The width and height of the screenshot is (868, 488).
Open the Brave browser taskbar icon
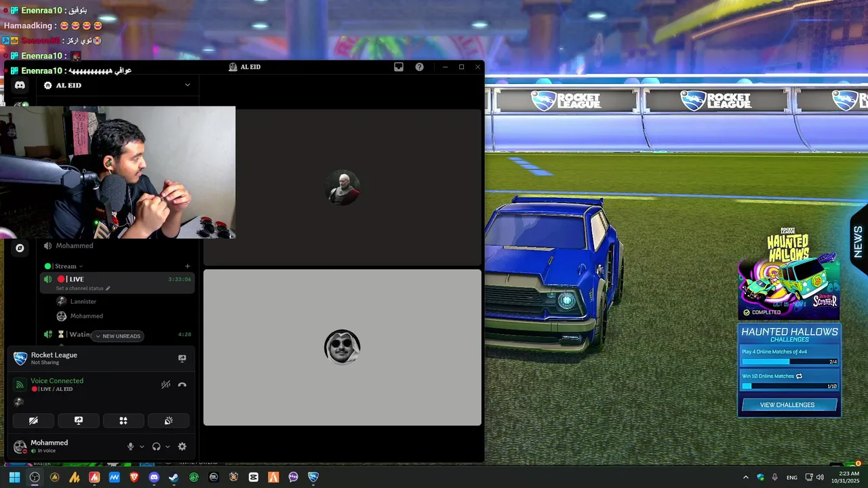point(134,477)
